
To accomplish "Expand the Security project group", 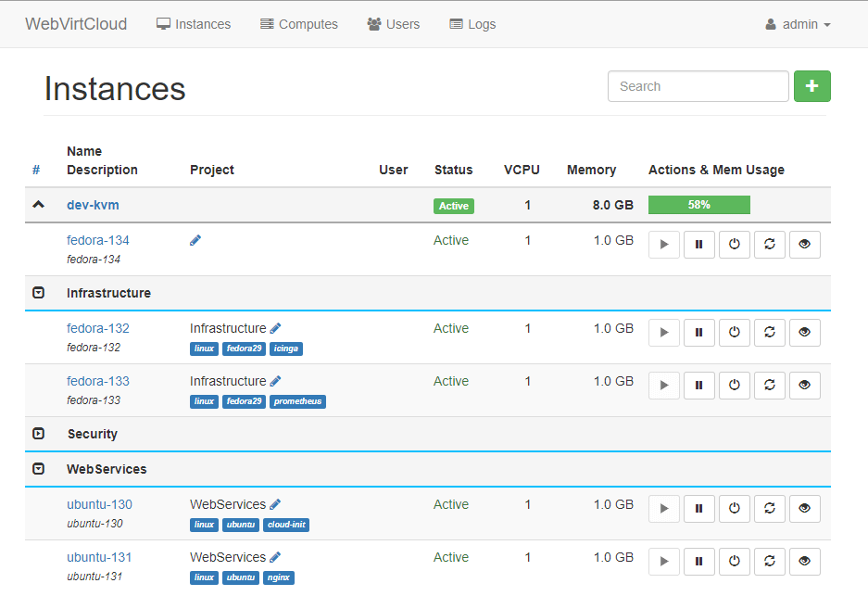I will click(x=38, y=434).
